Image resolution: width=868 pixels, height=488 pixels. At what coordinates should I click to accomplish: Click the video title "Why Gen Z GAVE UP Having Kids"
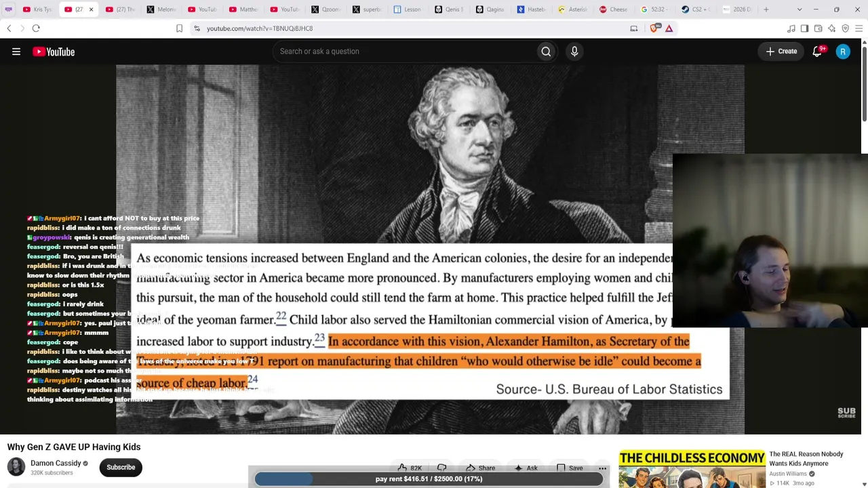(74, 447)
